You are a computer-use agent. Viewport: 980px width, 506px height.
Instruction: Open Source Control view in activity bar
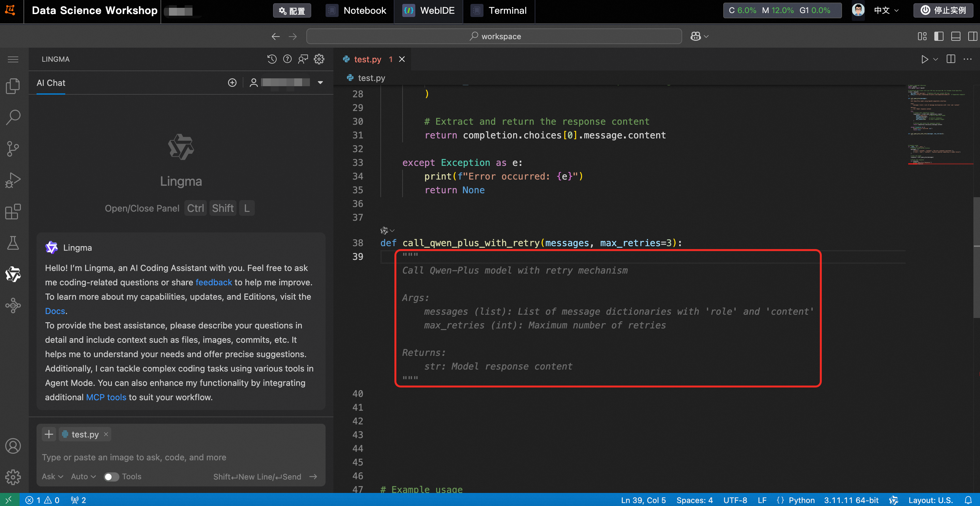tap(13, 149)
